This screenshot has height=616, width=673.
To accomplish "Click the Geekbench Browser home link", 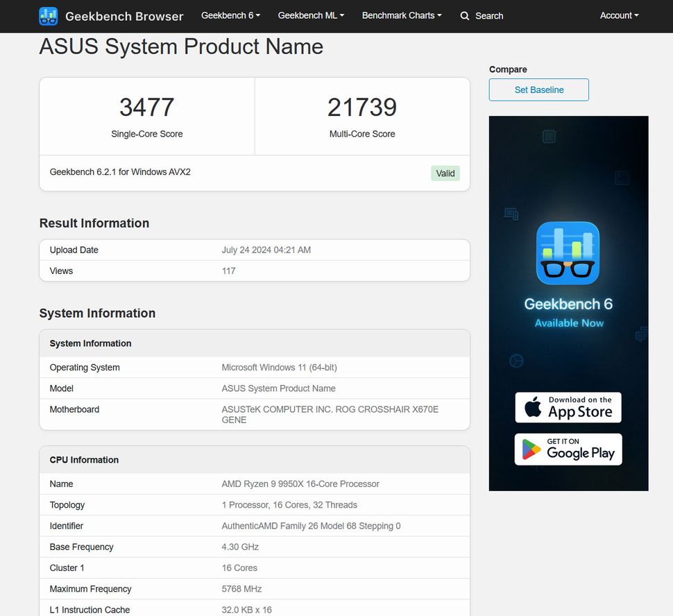I will point(123,16).
